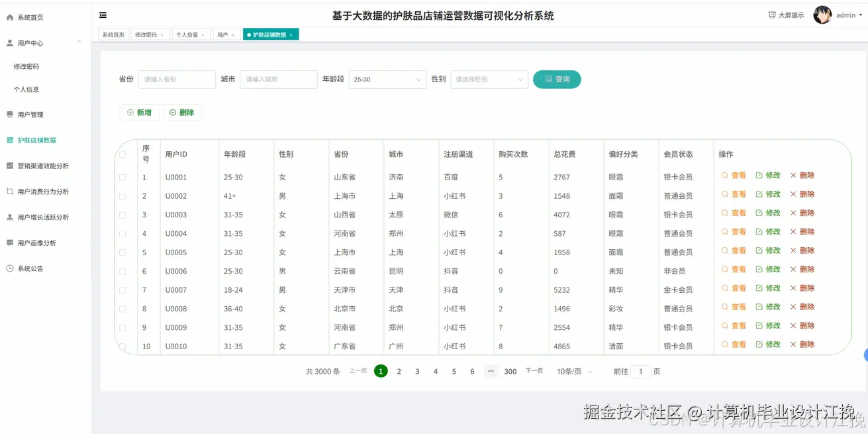The height and width of the screenshot is (434, 868).
Task: Open 修改密码 submenu in sidebar
Action: (26, 67)
